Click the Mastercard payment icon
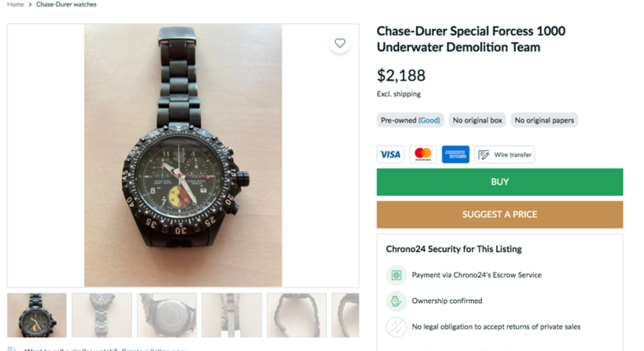The image size is (644, 351). 423,154
